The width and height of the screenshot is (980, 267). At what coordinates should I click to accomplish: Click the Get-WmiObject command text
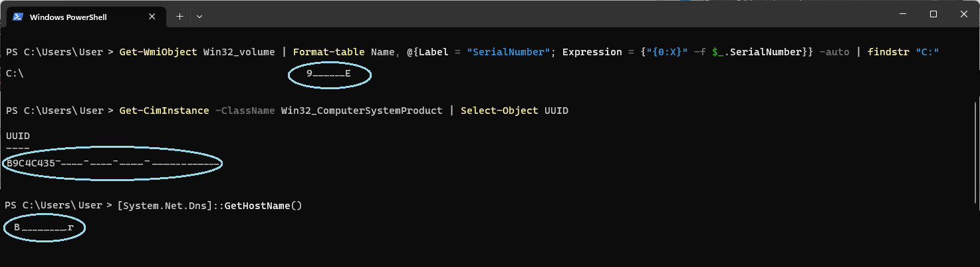click(x=159, y=52)
